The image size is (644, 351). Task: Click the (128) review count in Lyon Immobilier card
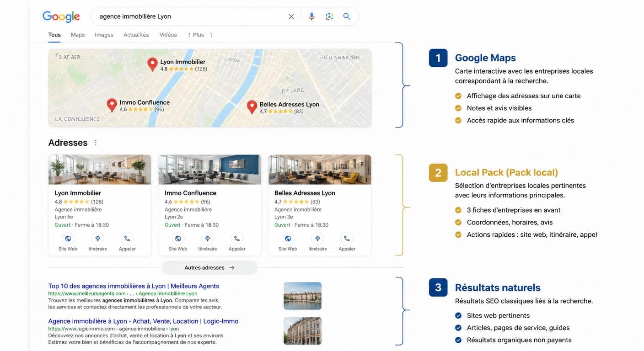coord(97,202)
